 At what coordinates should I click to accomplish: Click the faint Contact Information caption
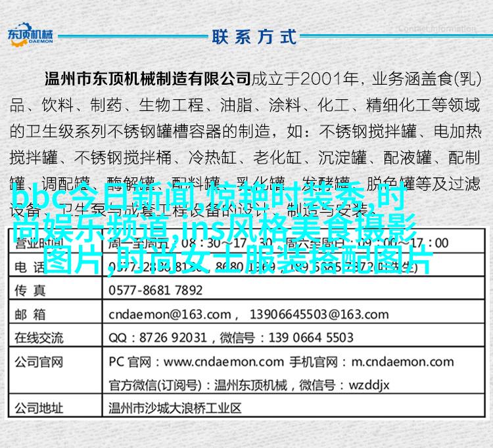(x=436, y=29)
